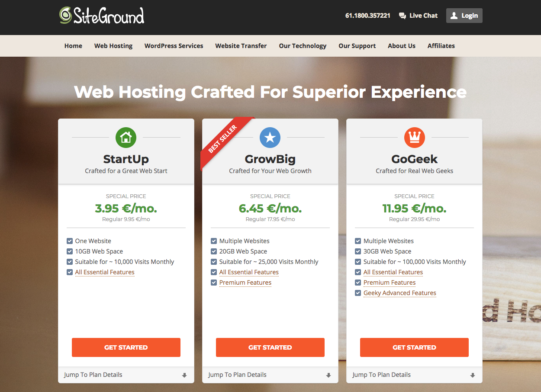
Task: Open GoGeek Premium Features link
Action: [390, 283]
